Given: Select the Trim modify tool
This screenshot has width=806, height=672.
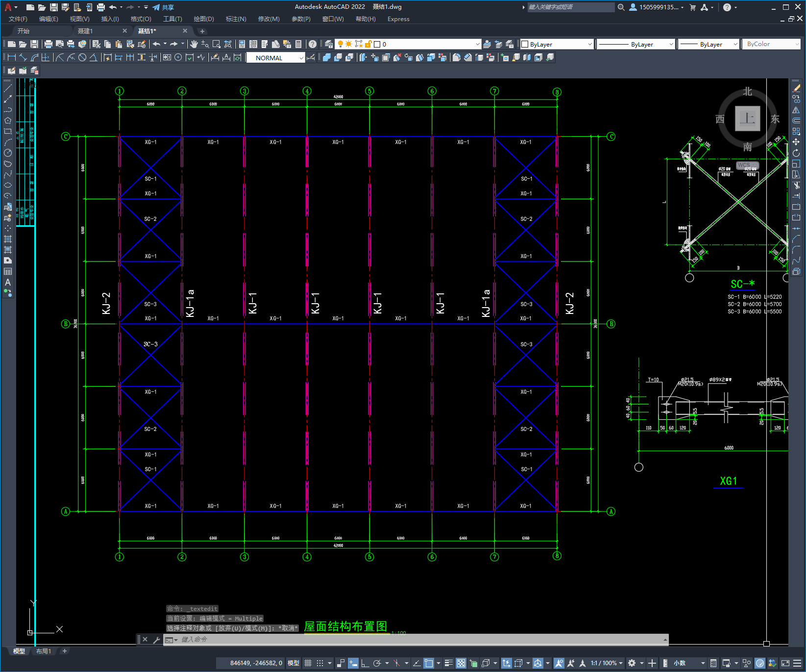Looking at the screenshot, I should (796, 185).
